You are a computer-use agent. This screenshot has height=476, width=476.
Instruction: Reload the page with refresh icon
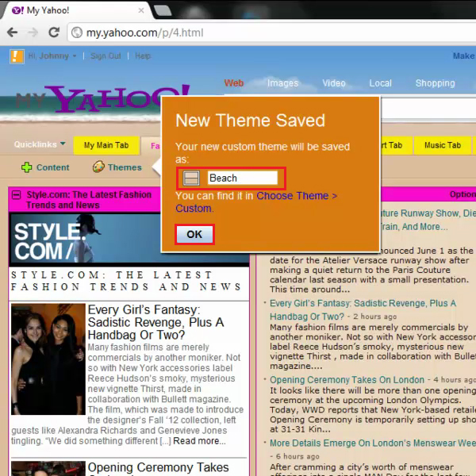tap(54, 33)
